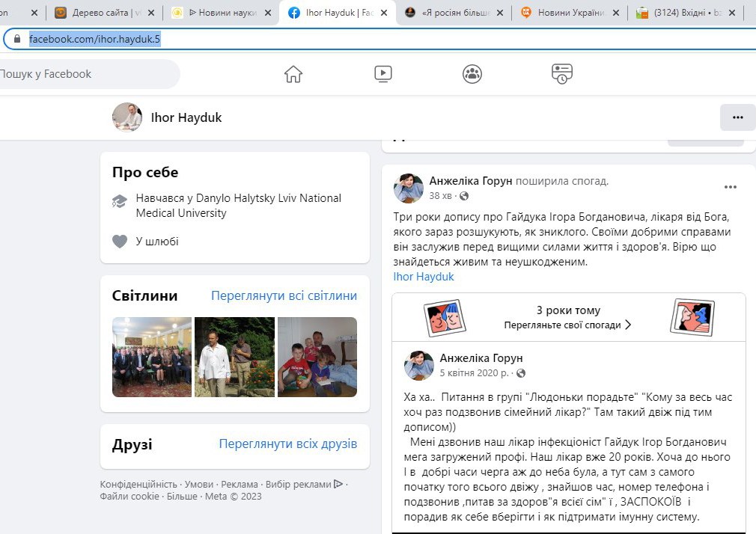This screenshot has height=534, width=756.
Task: Open profile three-dot menu button
Action: pyautogui.click(x=737, y=117)
